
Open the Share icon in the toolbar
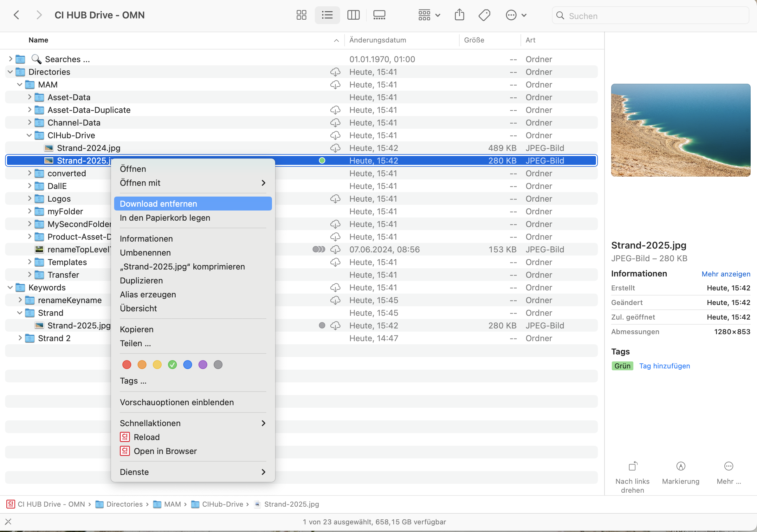(459, 15)
